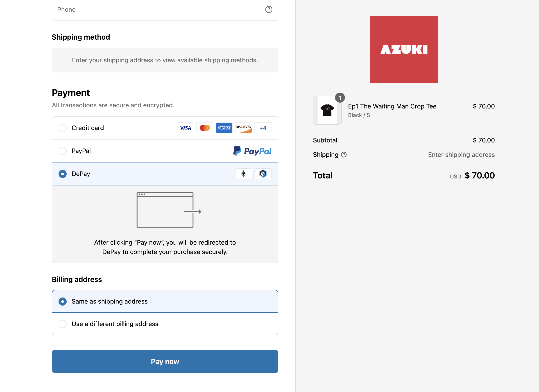Click the Payment heading
This screenshot has width=539, height=392.
tap(71, 93)
